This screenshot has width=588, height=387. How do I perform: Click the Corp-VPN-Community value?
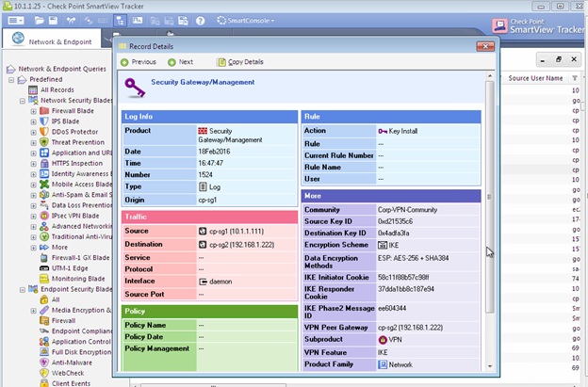click(x=407, y=210)
